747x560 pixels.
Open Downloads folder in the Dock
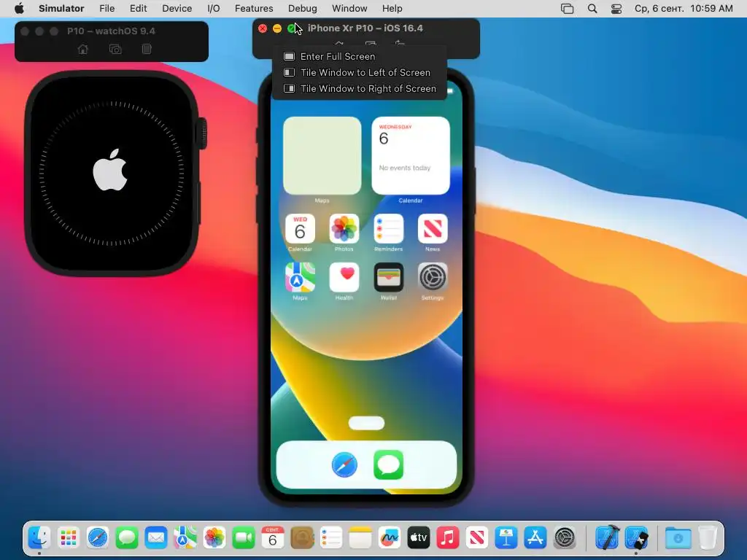point(678,538)
